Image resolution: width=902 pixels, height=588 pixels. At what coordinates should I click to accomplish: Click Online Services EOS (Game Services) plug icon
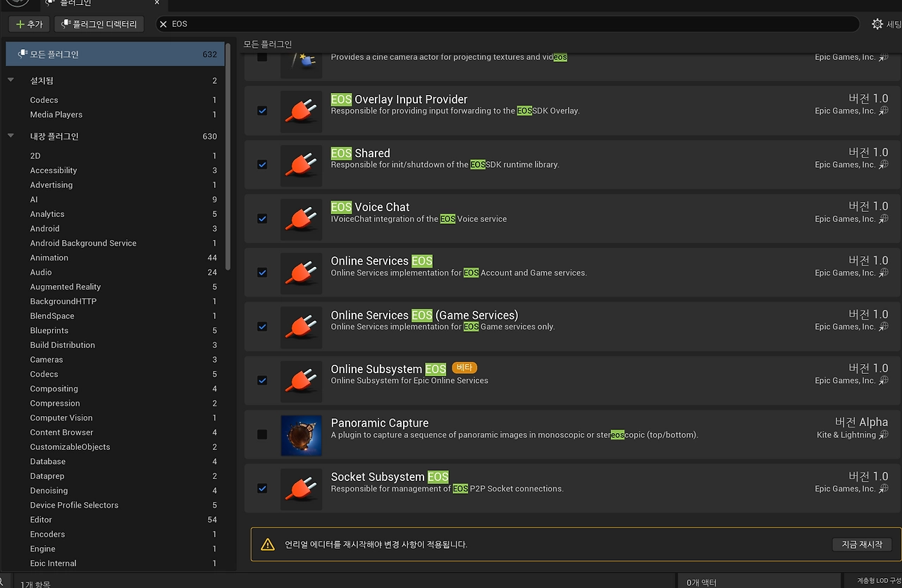click(x=301, y=327)
